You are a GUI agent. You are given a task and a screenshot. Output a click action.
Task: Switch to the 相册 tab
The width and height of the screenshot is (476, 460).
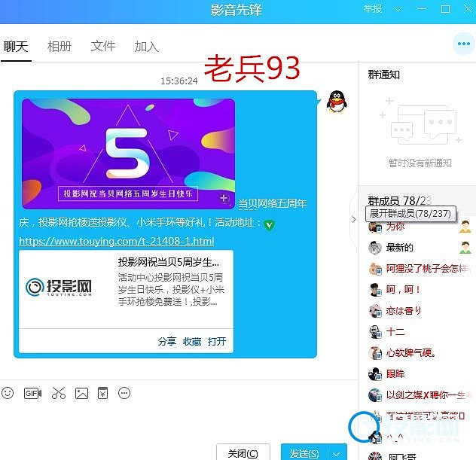[59, 47]
